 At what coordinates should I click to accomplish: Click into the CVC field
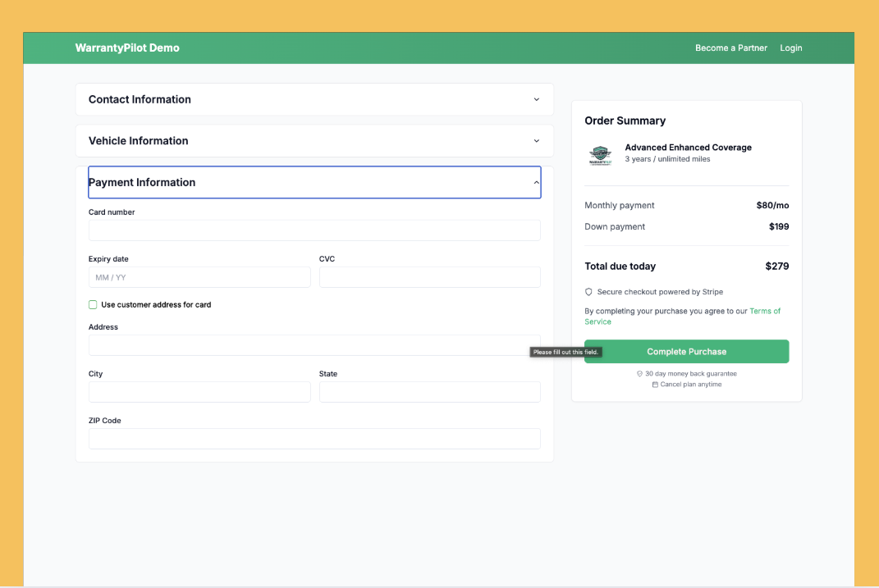(x=429, y=277)
